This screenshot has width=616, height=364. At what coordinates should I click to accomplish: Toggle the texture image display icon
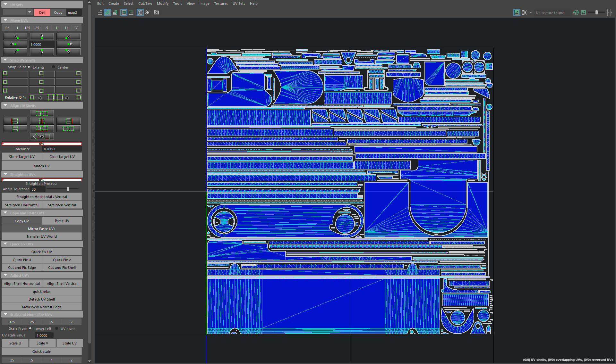[517, 12]
